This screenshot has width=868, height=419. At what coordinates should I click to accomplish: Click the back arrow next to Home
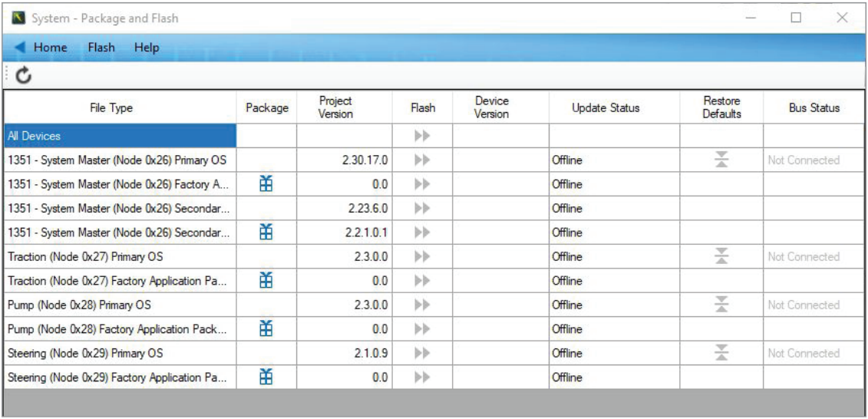point(21,48)
